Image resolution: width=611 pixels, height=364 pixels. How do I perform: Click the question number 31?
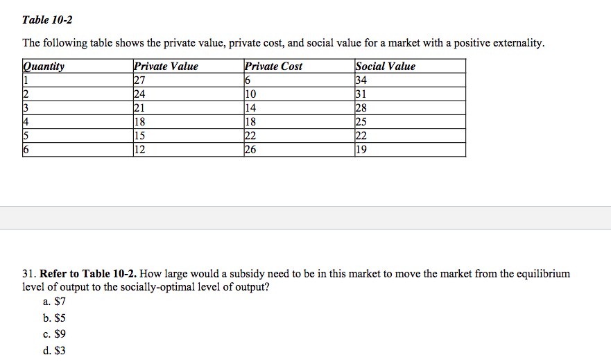click(x=28, y=274)
